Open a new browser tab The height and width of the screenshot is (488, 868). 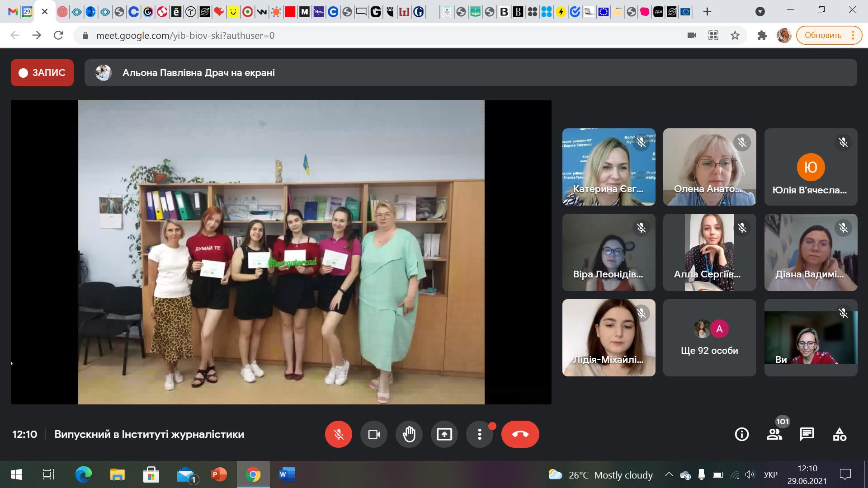708,12
